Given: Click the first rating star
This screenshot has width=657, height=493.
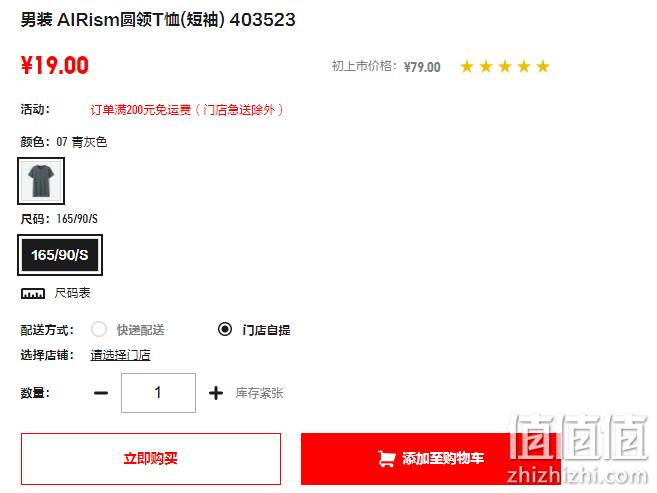Looking at the screenshot, I should click(467, 66).
